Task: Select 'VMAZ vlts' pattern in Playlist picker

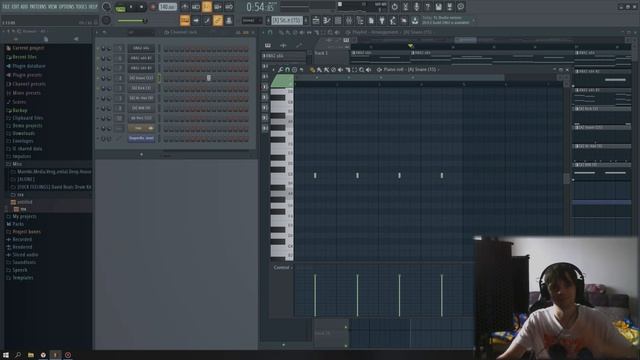Action: pyautogui.click(x=284, y=56)
